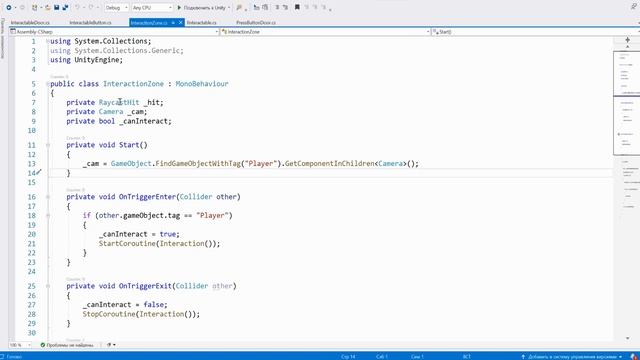640x360 pixels.
Task: Click GetComponentInChildren on line 13
Action: coord(329,164)
